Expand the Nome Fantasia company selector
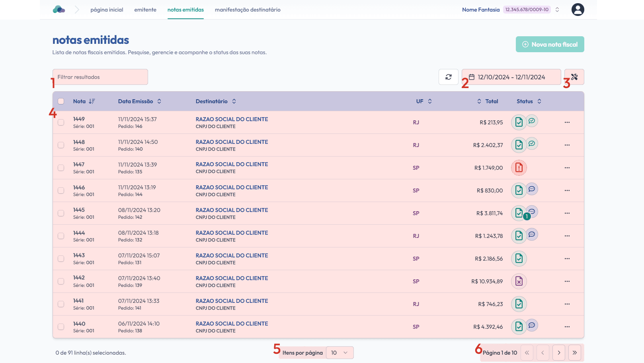This screenshot has height=363, width=644. click(x=557, y=10)
